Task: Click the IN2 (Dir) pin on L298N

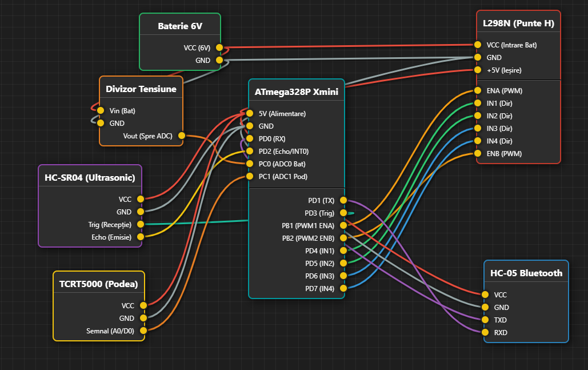Action: tap(477, 116)
